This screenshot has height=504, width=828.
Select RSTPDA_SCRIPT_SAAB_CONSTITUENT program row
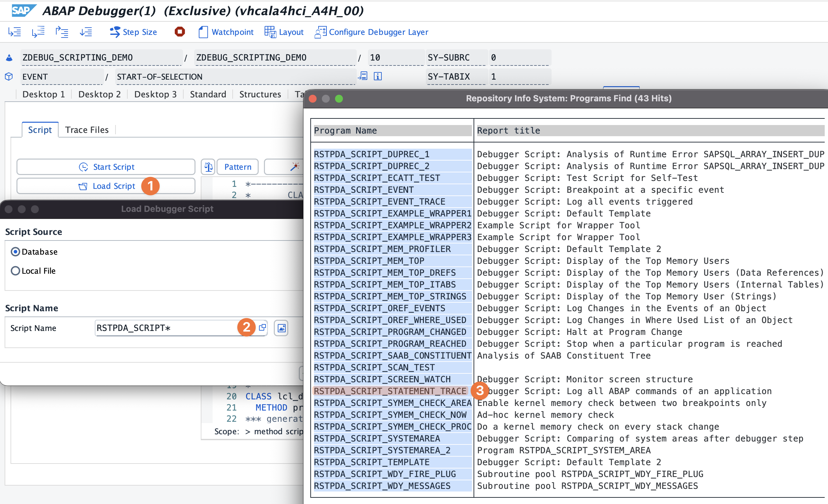[393, 356]
